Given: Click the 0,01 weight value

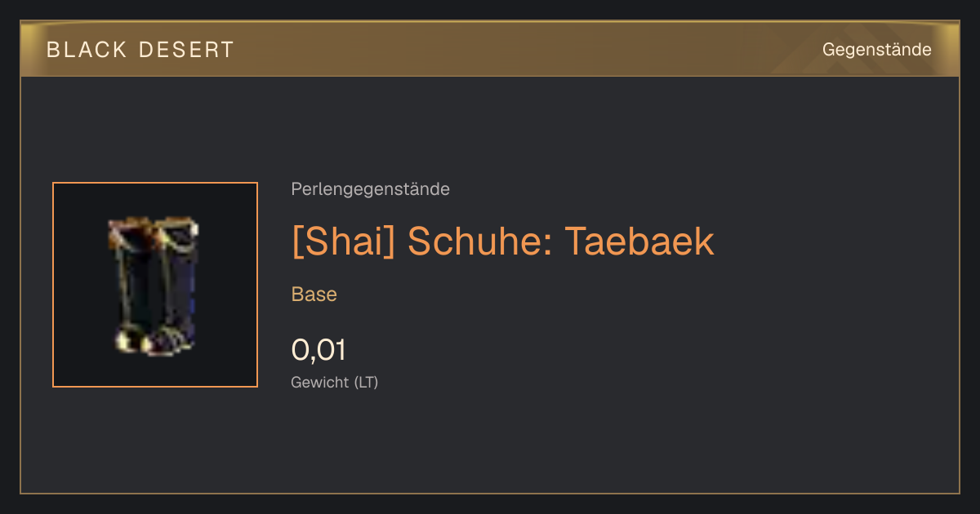Looking at the screenshot, I should [x=318, y=350].
